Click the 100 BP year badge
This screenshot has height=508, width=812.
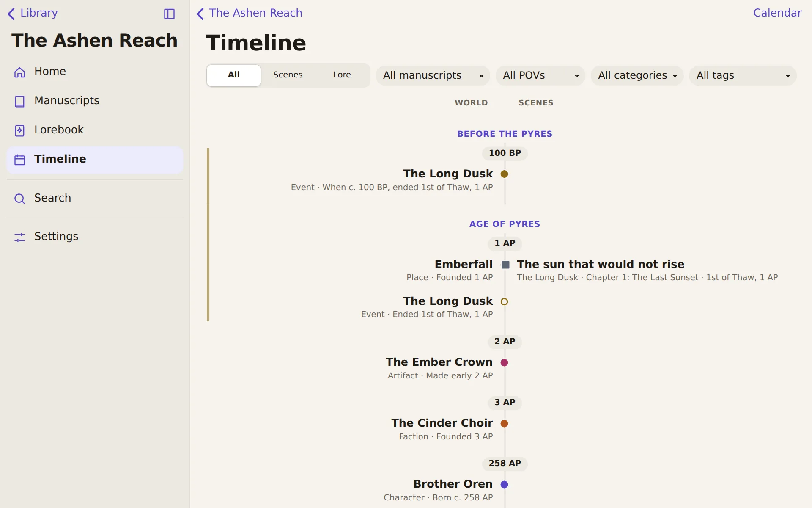(505, 153)
